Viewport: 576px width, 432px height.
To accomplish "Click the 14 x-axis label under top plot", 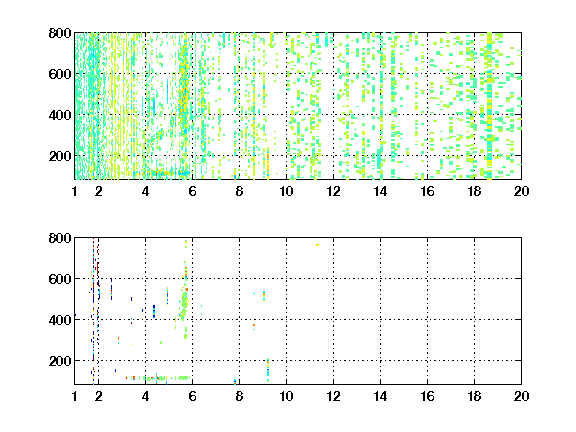I will pyautogui.click(x=380, y=191).
